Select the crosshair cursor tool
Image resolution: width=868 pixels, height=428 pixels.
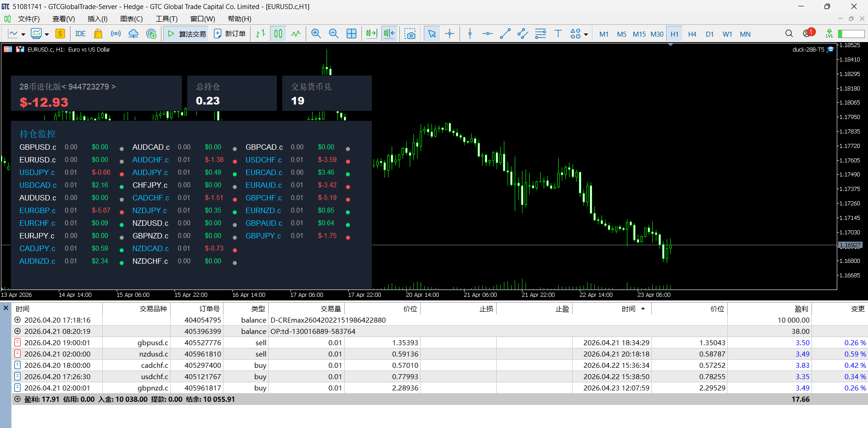tap(450, 34)
